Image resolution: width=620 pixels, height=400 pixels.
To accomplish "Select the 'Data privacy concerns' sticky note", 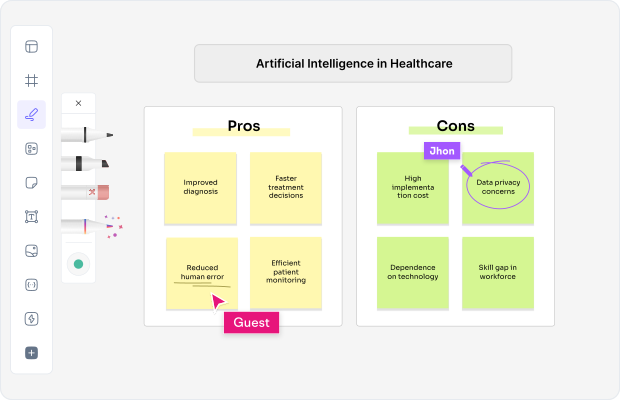I will (497, 187).
